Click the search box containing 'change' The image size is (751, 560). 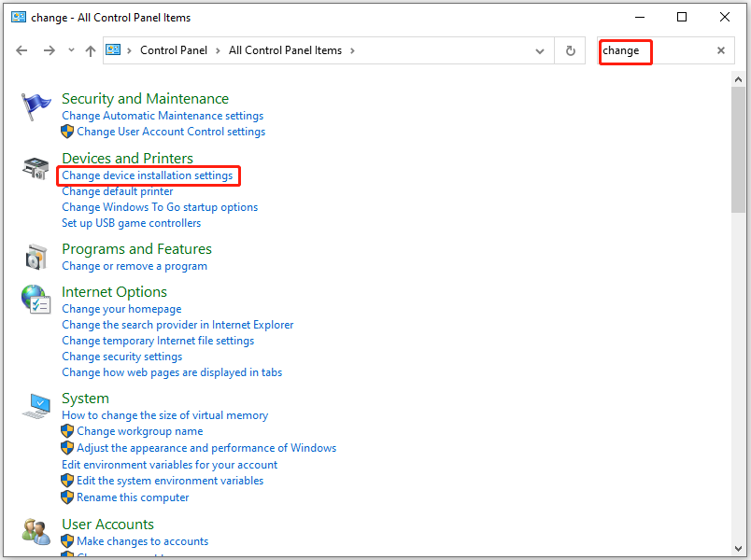(666, 50)
